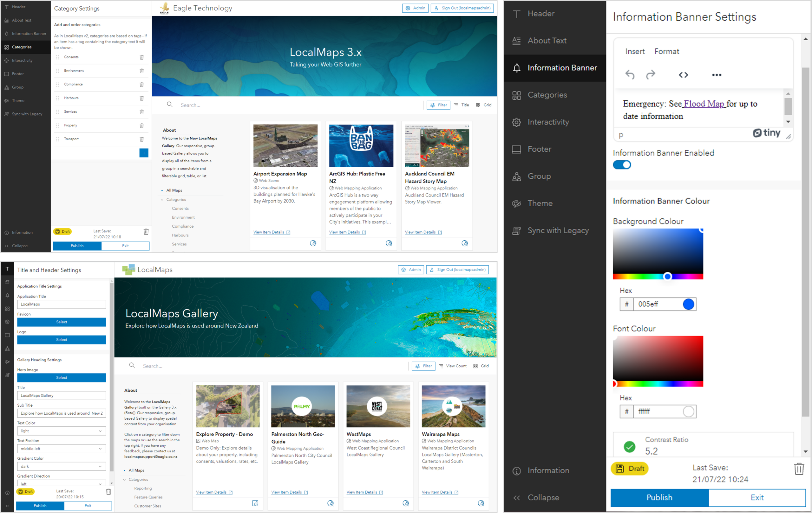This screenshot has height=513, width=812.
Task: Click trash icon beside Last Save 10:24
Action: (799, 469)
